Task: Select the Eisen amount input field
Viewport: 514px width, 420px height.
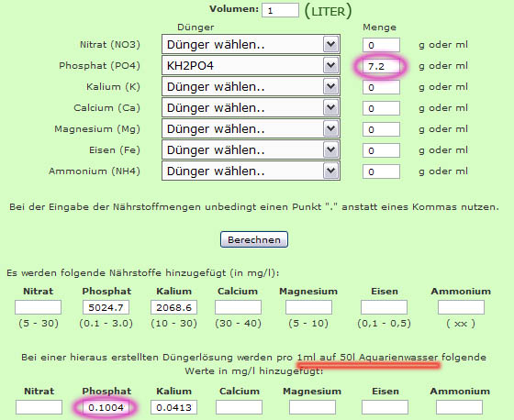Action: click(x=381, y=150)
